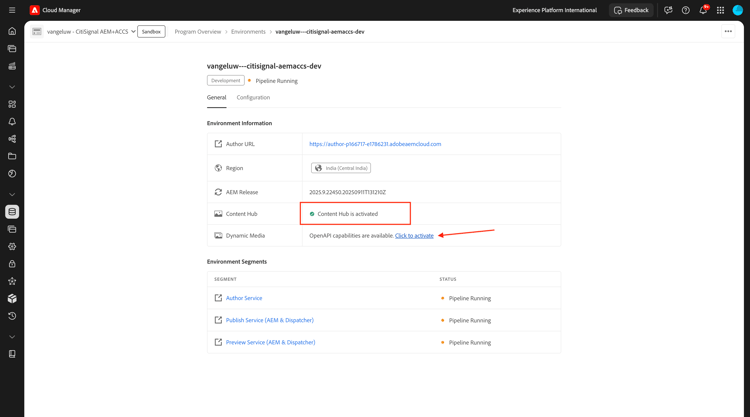Click the Sandbox badge
750x417 pixels.
pos(151,32)
